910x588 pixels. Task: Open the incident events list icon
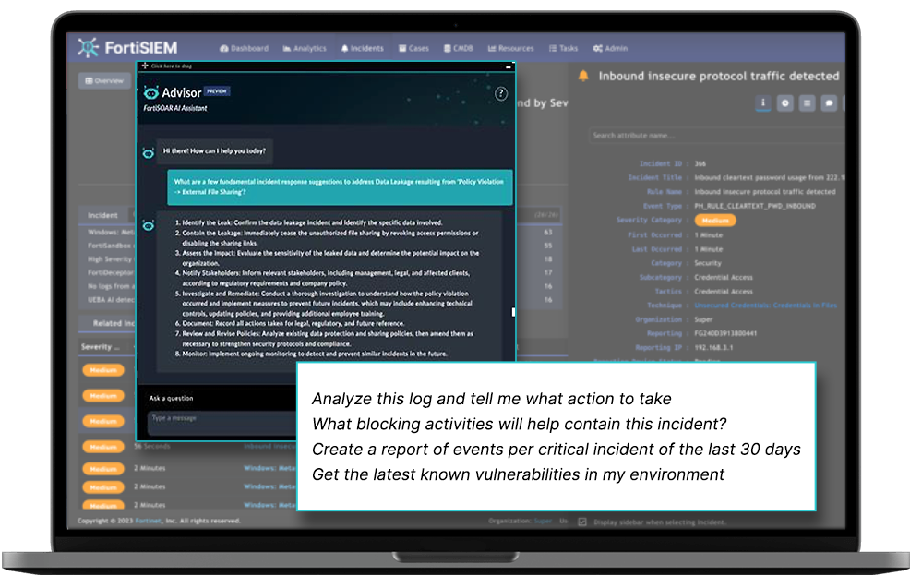click(807, 103)
